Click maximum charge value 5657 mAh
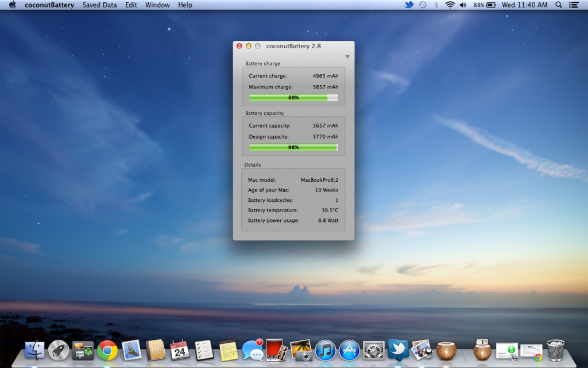This screenshot has height=368, width=588. click(x=326, y=87)
